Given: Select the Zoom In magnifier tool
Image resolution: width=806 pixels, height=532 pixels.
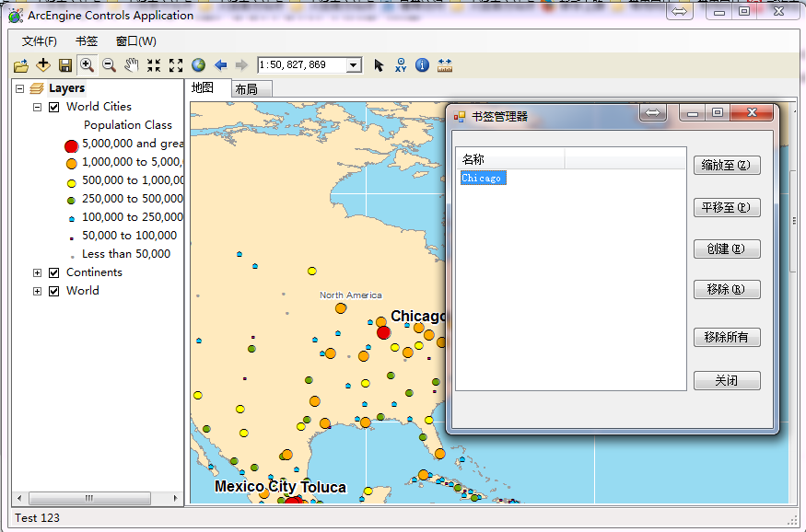Looking at the screenshot, I should click(87, 65).
